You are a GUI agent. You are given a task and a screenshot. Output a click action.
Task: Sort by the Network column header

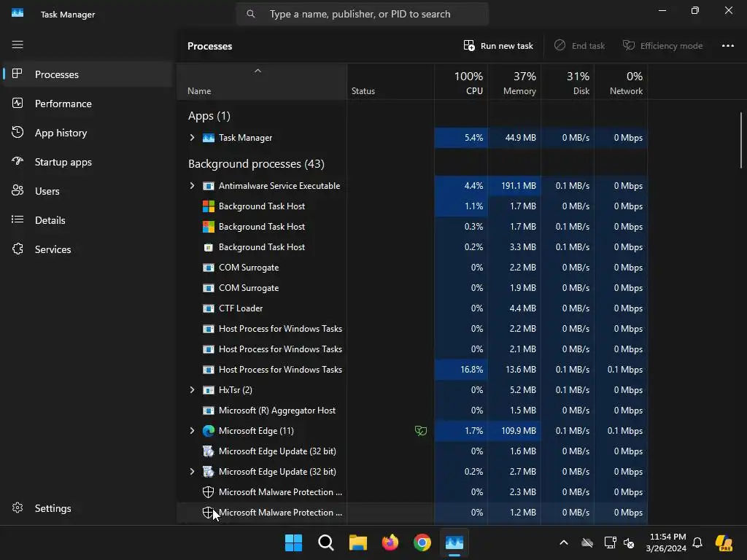click(621, 82)
